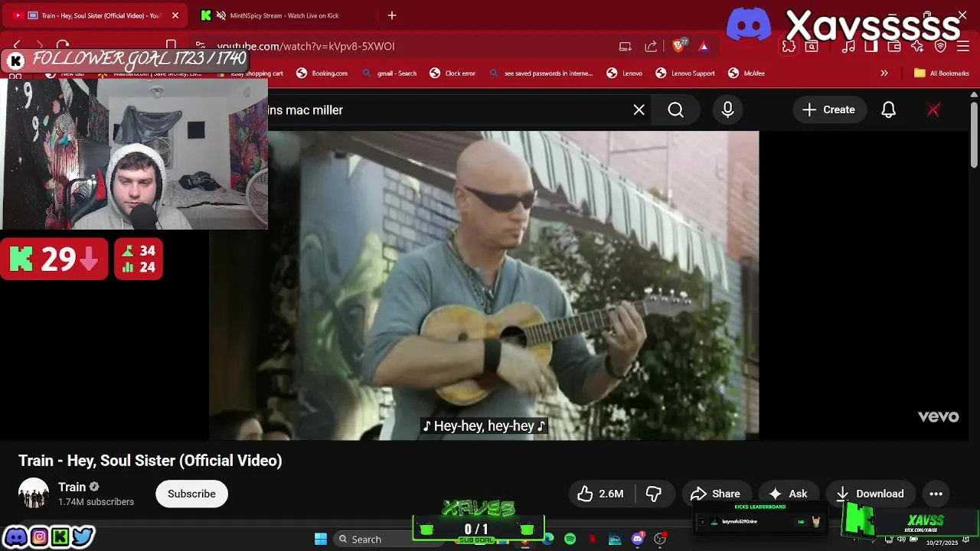
Task: Open Brave Shields lion icon
Action: pos(679,46)
